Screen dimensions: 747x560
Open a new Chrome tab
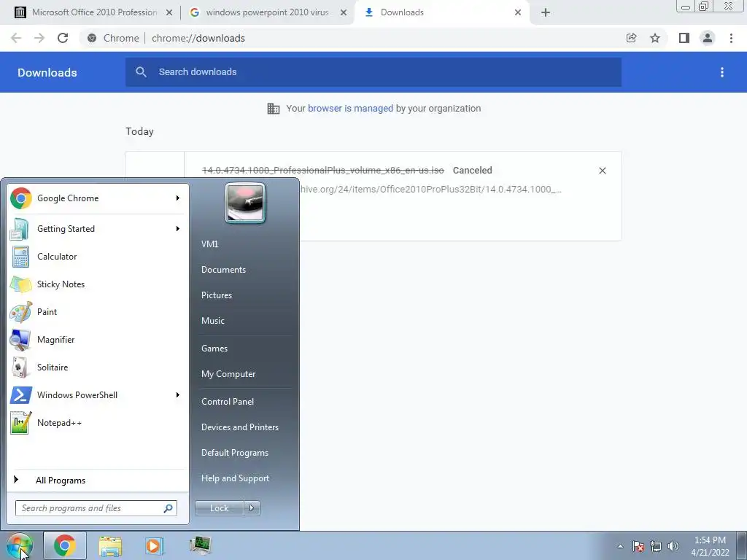(546, 12)
